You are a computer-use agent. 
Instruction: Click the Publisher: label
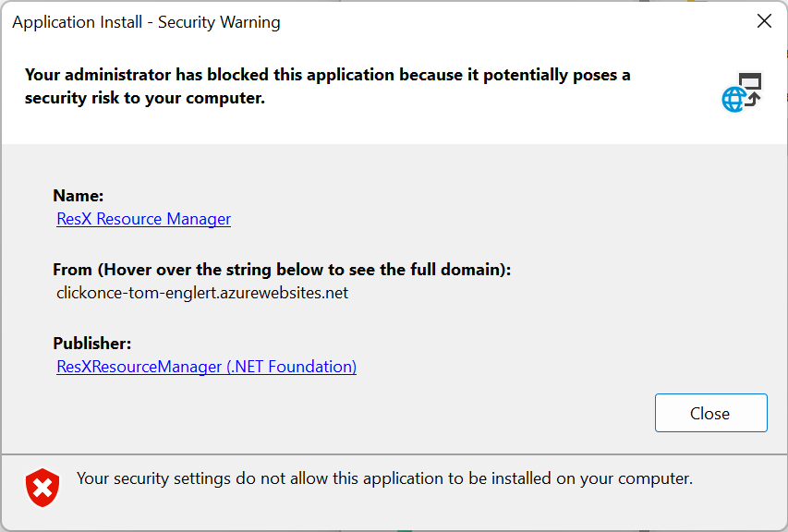pos(91,343)
